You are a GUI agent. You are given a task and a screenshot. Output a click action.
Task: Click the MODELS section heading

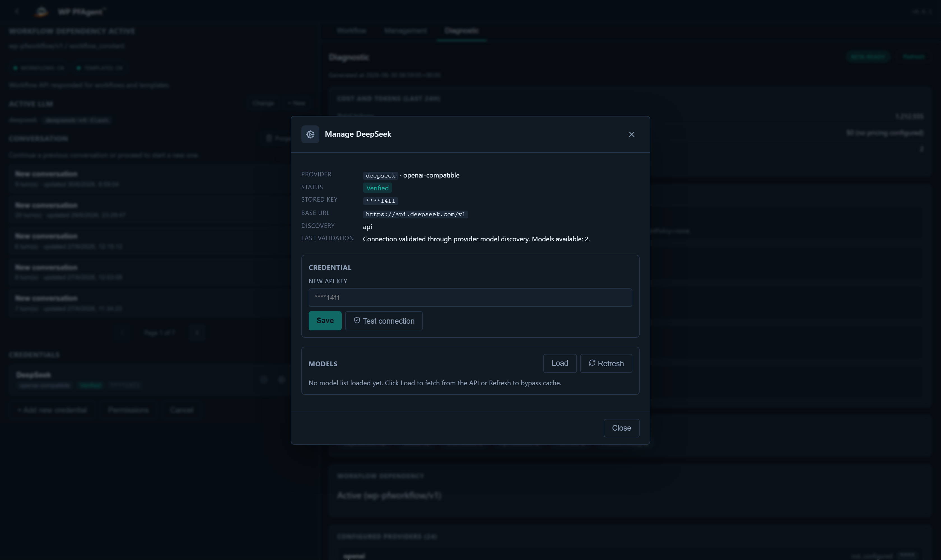coord(323,364)
